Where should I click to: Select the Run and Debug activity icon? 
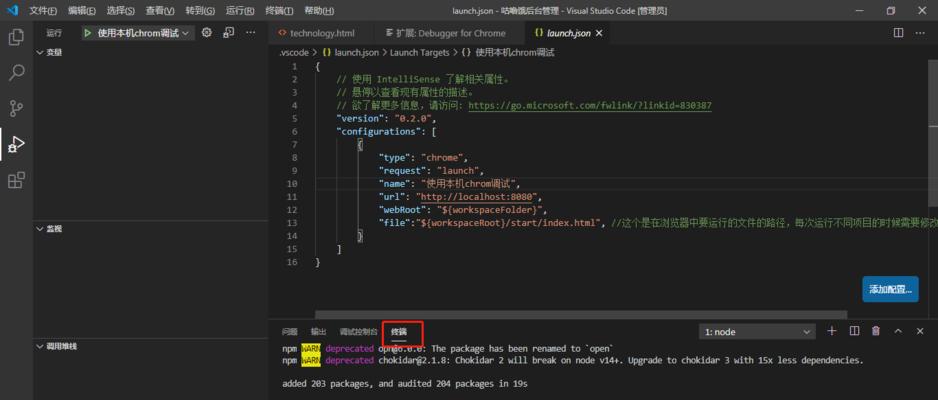click(16, 144)
